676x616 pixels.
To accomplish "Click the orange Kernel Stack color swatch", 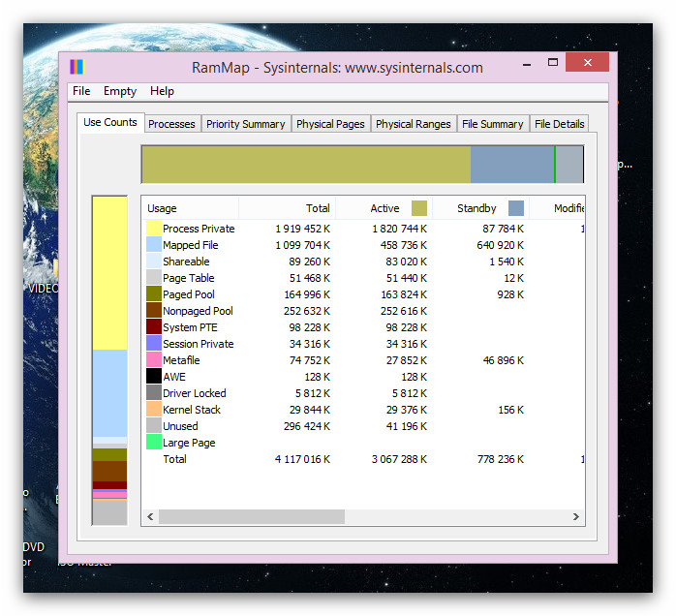I will 154,409.
